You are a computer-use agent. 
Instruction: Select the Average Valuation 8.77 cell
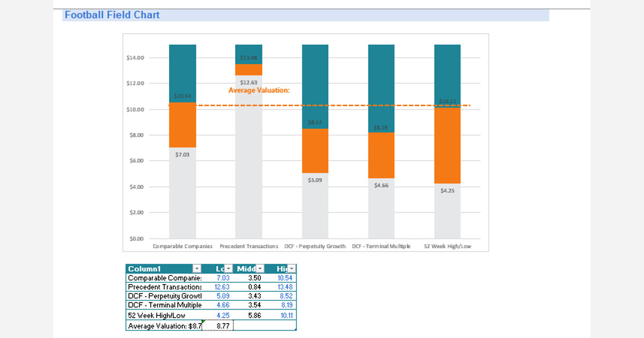coord(218,326)
